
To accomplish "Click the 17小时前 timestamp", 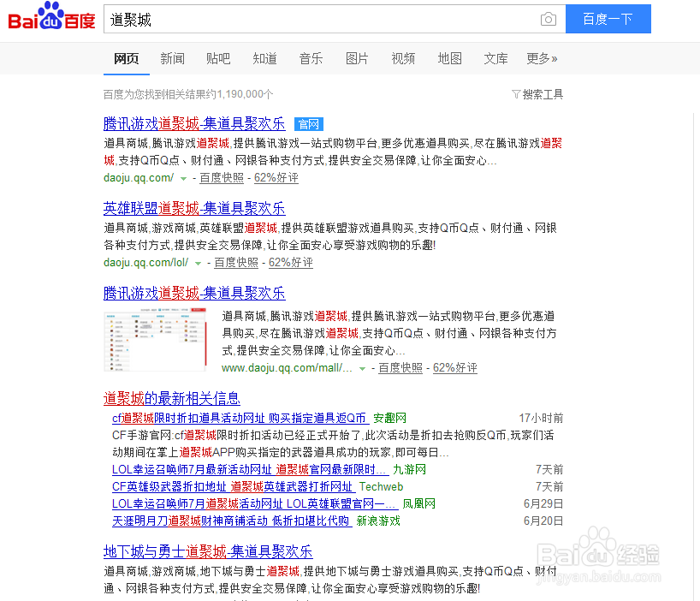I will 541,419.
